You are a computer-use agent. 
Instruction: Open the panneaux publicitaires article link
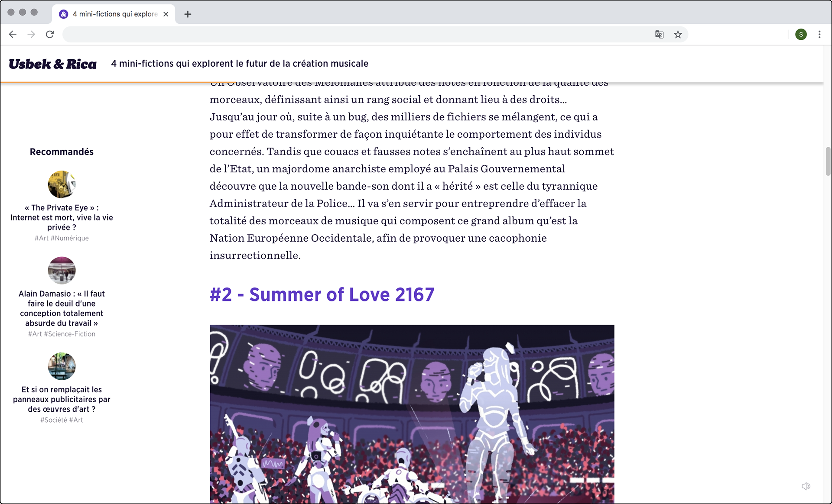pos(62,399)
